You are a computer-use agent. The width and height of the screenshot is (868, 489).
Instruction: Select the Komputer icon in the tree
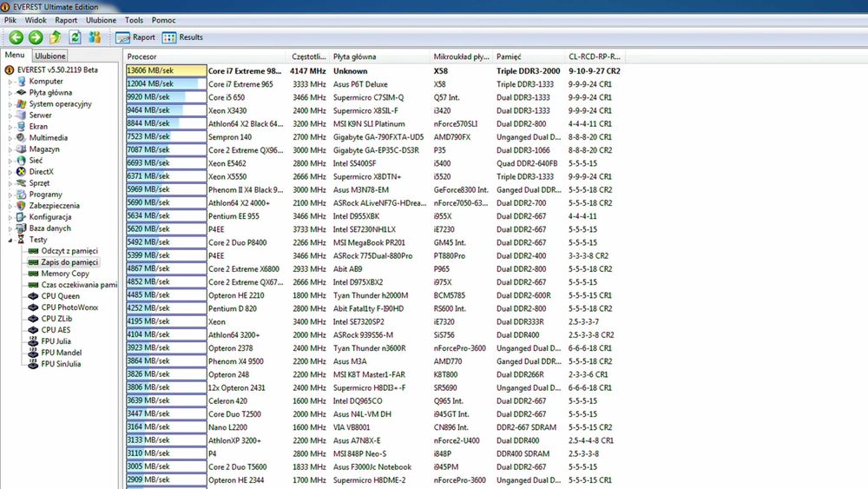coord(21,81)
